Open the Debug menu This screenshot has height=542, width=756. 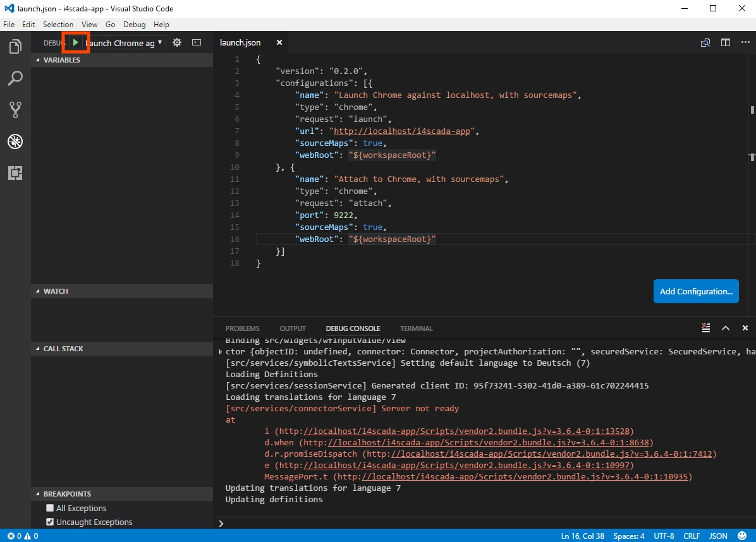click(x=134, y=25)
